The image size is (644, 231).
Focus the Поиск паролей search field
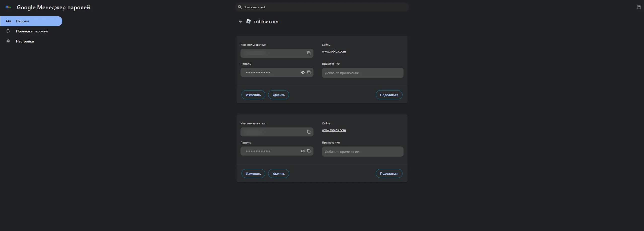tap(322, 7)
